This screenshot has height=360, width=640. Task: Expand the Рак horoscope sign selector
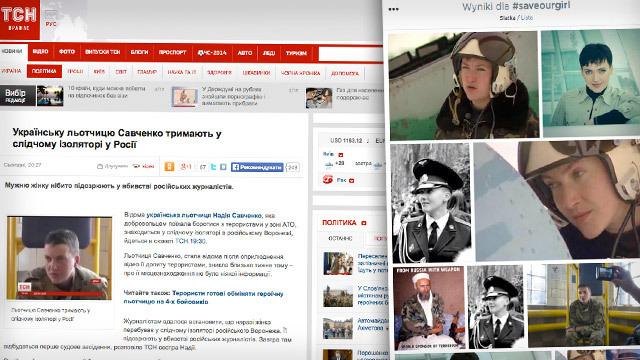click(x=351, y=180)
